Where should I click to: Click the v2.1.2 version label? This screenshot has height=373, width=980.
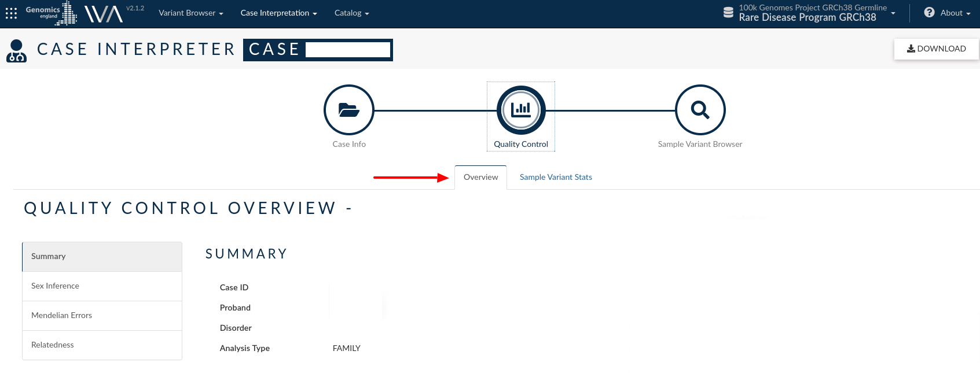[x=135, y=8]
